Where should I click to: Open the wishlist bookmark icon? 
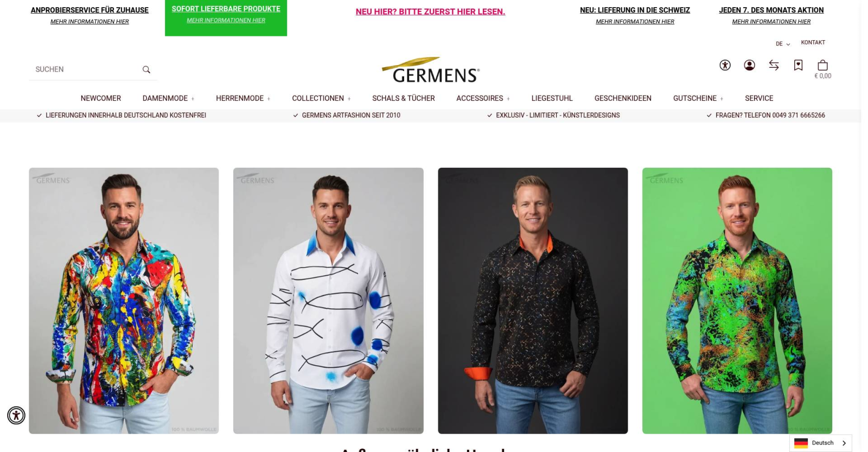click(x=798, y=65)
